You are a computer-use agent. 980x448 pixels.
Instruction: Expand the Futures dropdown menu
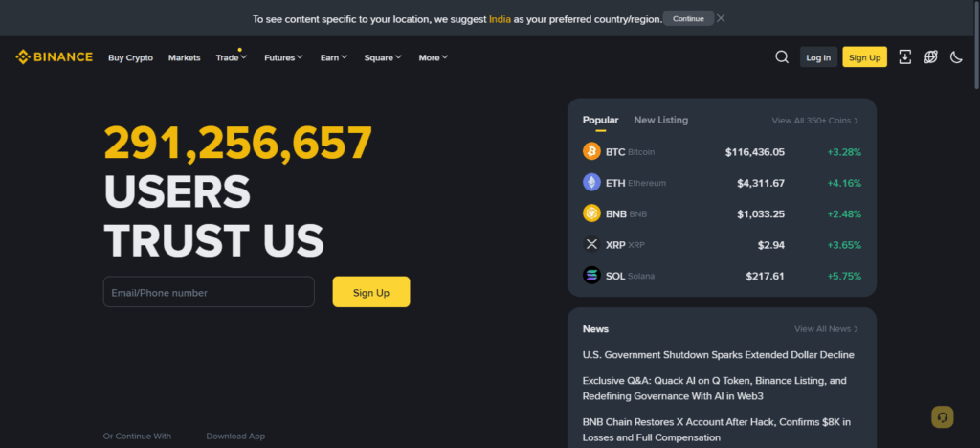click(283, 57)
